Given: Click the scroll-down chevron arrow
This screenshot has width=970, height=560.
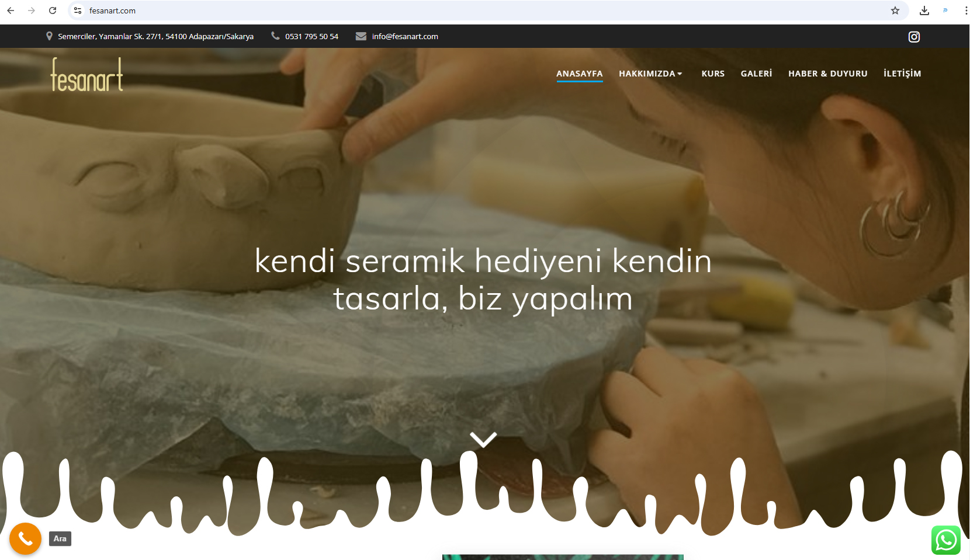Looking at the screenshot, I should point(483,439).
